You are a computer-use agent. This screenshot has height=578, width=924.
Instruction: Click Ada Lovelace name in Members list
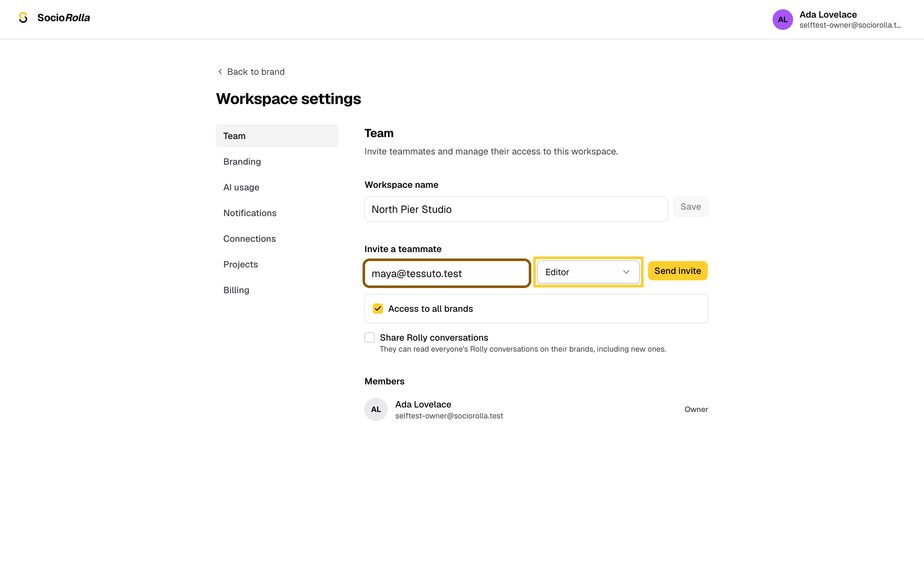(423, 404)
